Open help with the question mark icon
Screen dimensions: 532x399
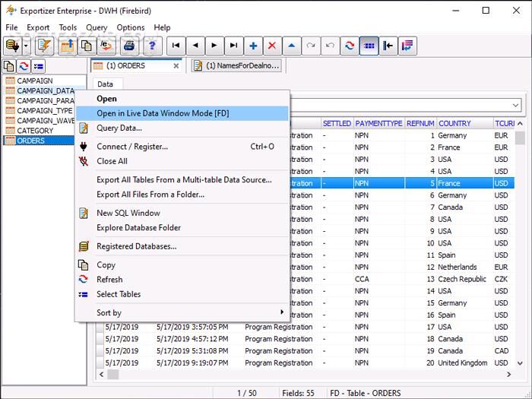(152, 46)
